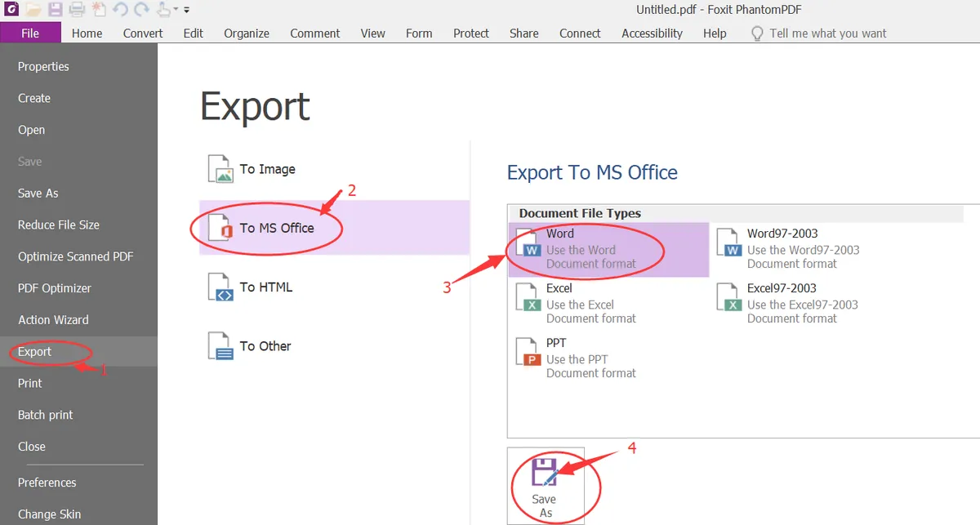Viewport: 980px width, 525px height.
Task: Click the Redo arrow icon
Action: coord(141,10)
